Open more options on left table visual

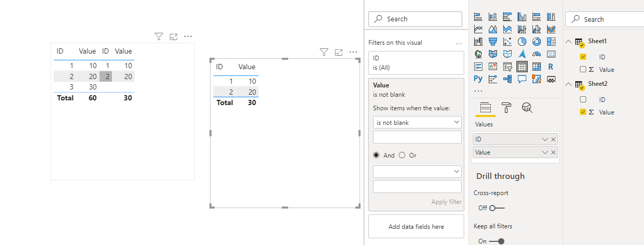point(188,36)
